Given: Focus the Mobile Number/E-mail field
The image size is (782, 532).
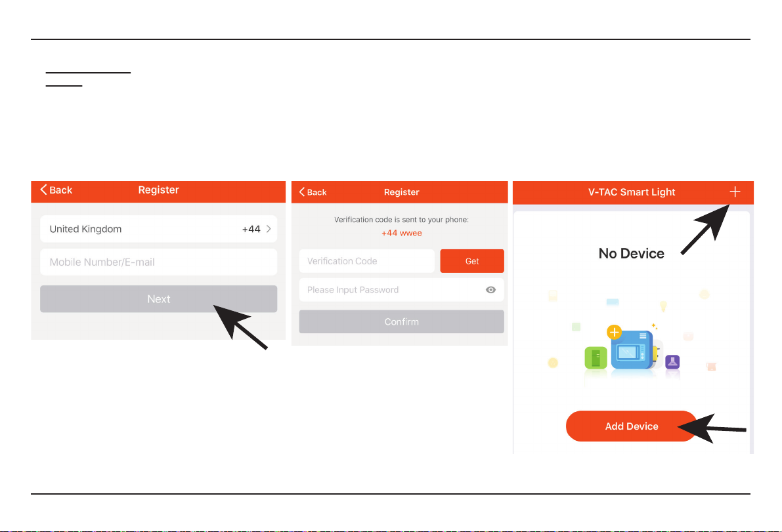Looking at the screenshot, I should 159,262.
